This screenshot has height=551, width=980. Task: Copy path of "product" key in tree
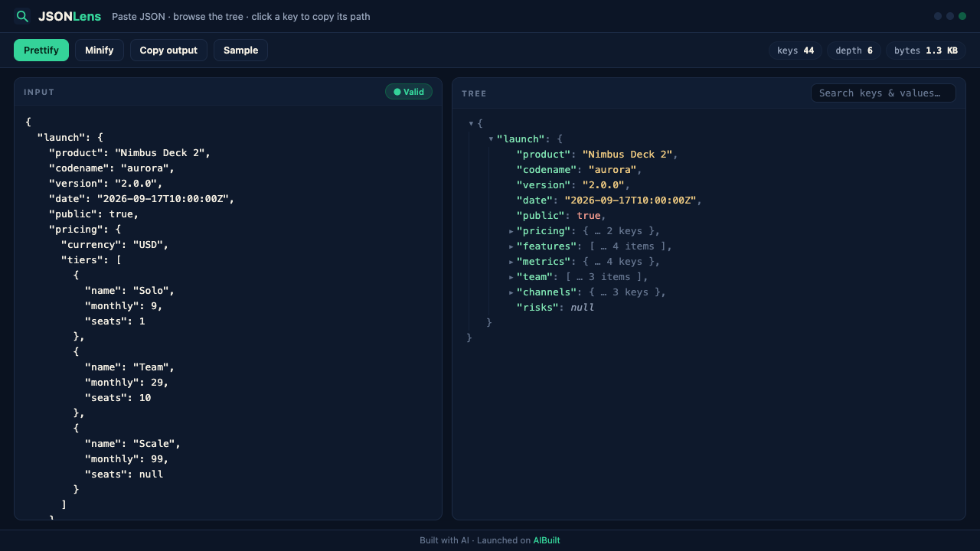coord(544,154)
